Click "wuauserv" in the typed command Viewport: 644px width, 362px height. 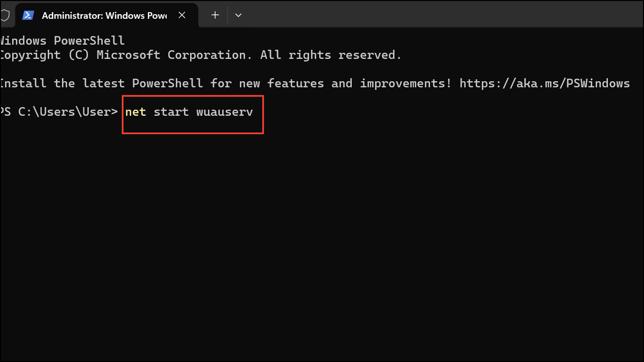tap(225, 112)
